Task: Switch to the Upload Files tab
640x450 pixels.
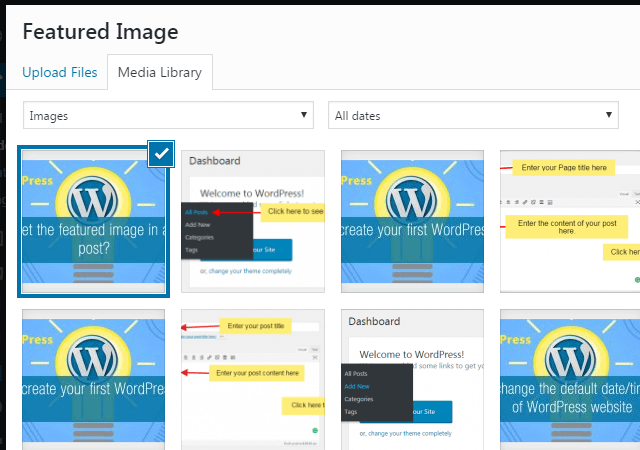Action: click(60, 72)
